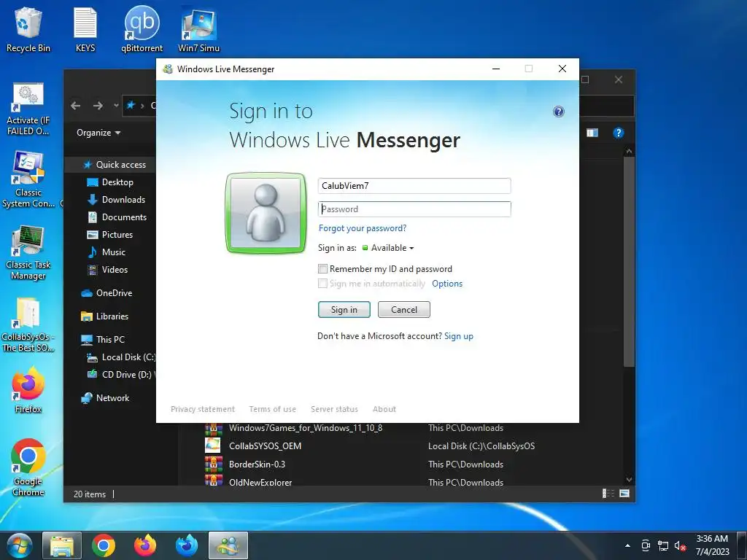
Task: Open Firefox from the taskbar
Action: point(145,545)
